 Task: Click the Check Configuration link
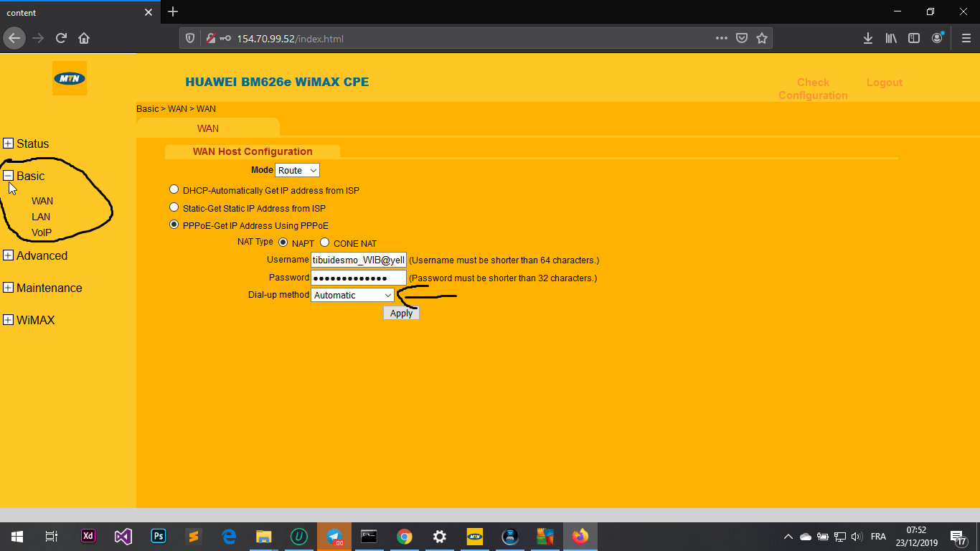[x=813, y=89]
